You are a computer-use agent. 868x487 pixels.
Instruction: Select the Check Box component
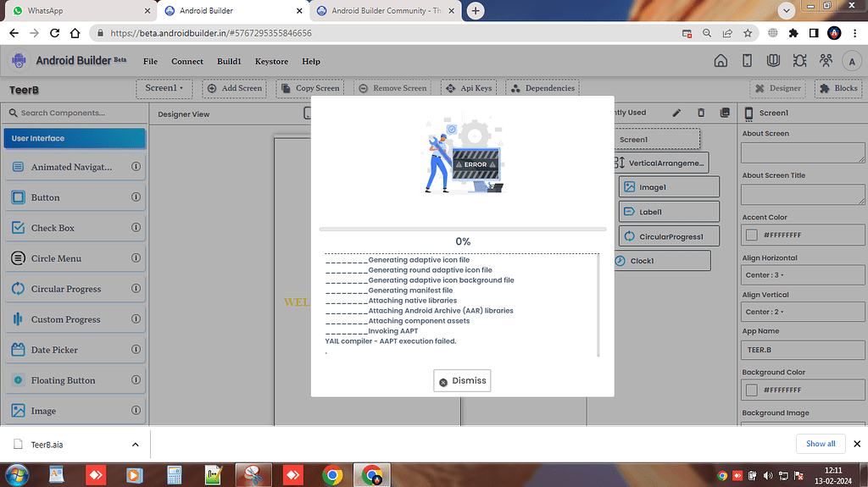[x=75, y=228]
